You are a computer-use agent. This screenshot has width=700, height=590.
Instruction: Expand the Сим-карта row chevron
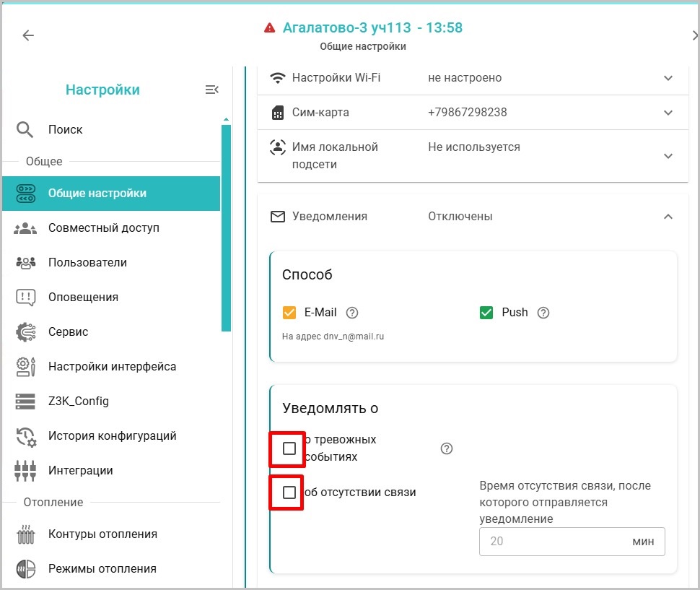pyautogui.click(x=668, y=113)
